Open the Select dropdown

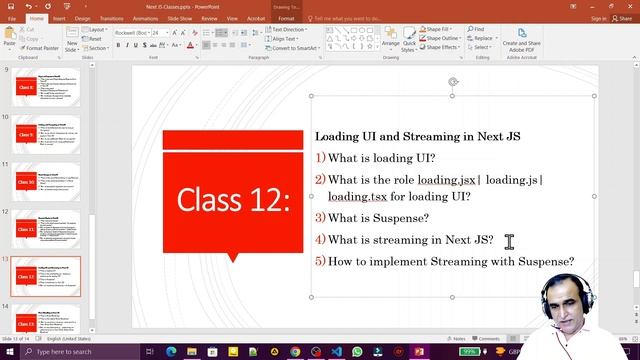coord(480,47)
